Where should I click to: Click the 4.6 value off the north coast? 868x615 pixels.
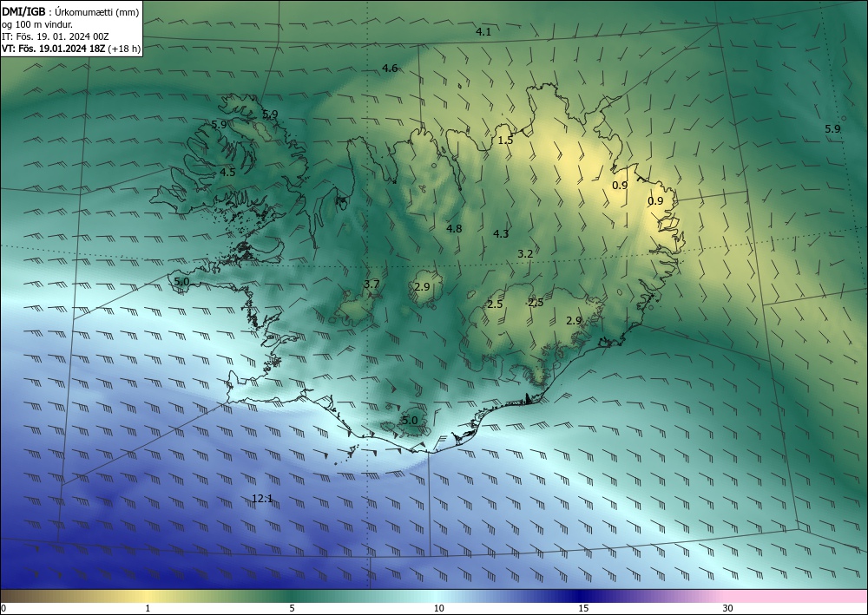[390, 68]
